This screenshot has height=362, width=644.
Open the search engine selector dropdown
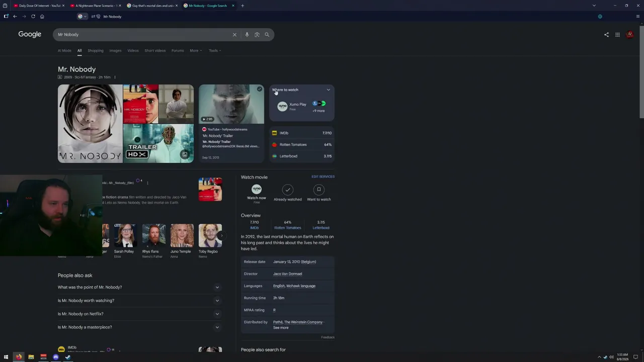(82, 17)
